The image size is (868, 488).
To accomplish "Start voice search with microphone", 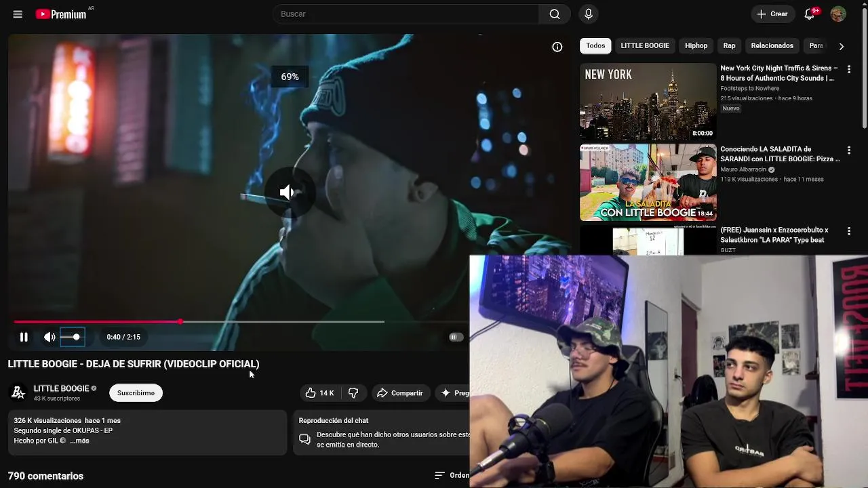I will 588,14.
